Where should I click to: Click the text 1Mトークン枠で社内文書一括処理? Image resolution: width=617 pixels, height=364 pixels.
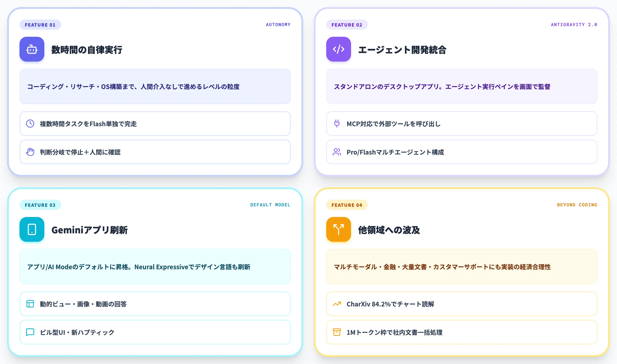[x=394, y=333]
